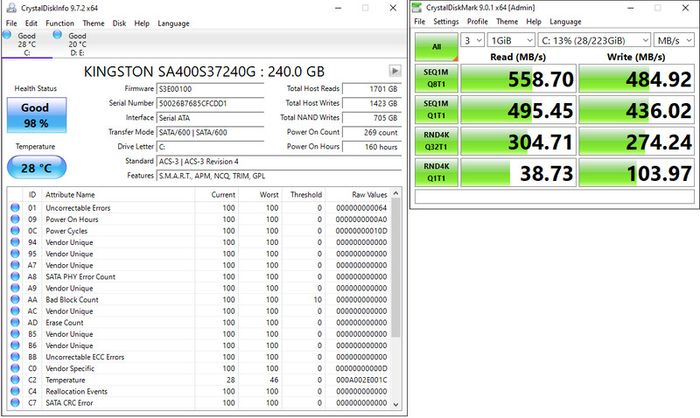
Task: Open the test count dropdown showing 3
Action: tap(472, 40)
